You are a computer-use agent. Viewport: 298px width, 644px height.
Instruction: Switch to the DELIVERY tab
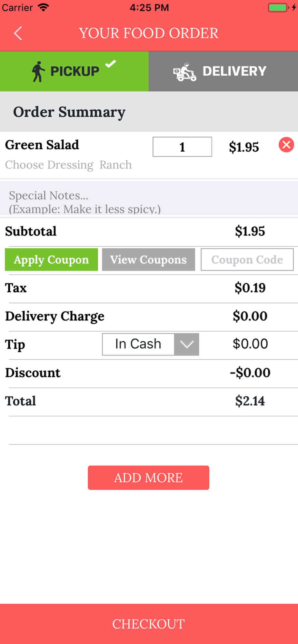pos(223,71)
